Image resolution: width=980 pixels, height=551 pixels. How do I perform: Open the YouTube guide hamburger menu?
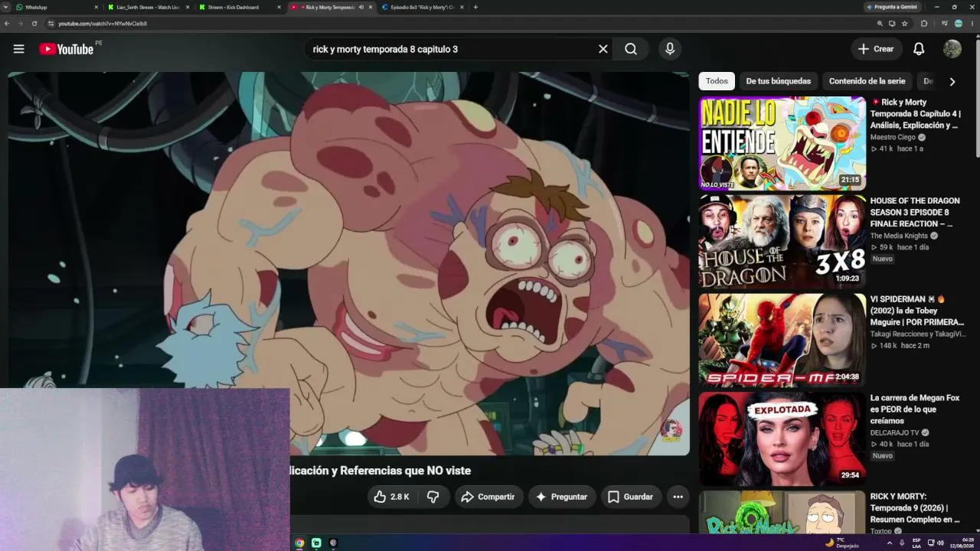(18, 49)
